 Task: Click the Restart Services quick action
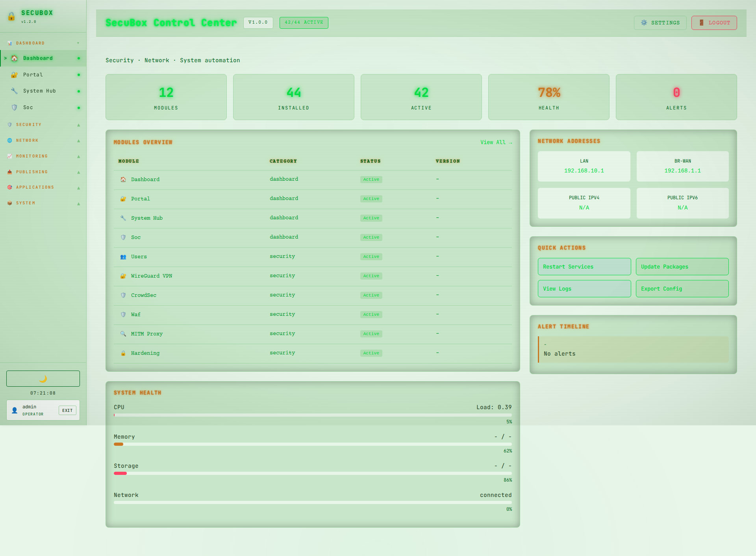pyautogui.click(x=584, y=266)
